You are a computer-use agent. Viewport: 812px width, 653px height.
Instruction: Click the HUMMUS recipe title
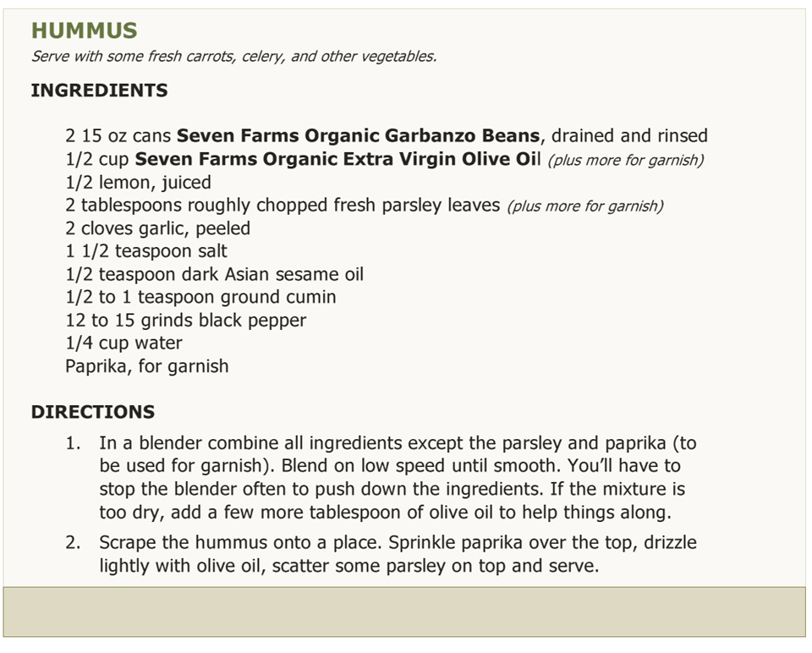(85, 30)
